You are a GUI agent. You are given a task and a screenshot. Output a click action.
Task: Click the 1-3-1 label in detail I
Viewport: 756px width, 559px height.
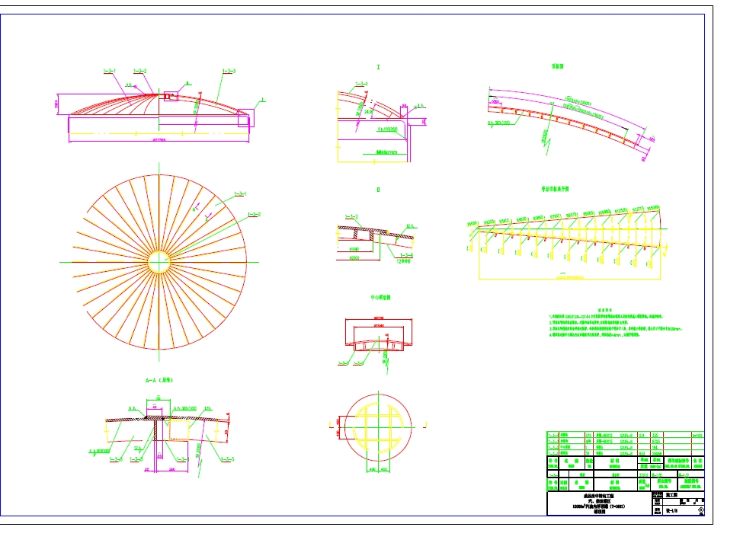[x=361, y=84]
